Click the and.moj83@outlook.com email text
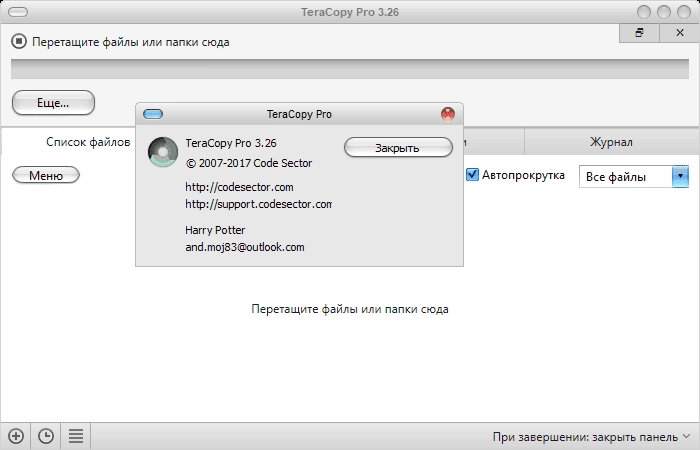Screen dimensions: 700x450 [x=245, y=247]
